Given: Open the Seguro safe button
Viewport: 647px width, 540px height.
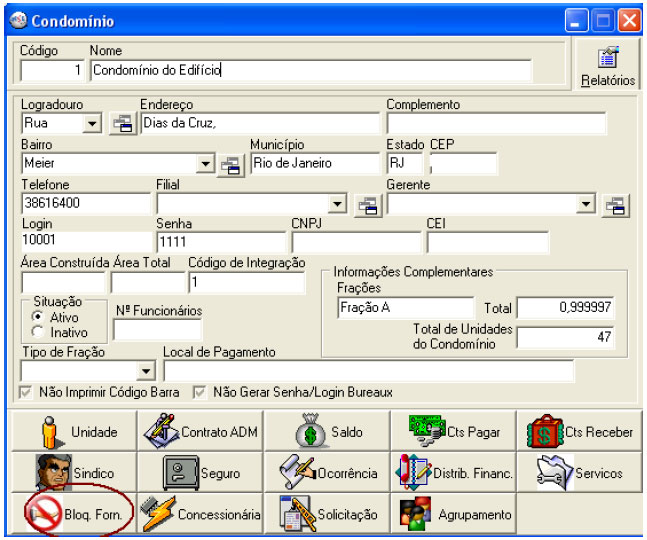Looking at the screenshot, I should (x=200, y=472).
